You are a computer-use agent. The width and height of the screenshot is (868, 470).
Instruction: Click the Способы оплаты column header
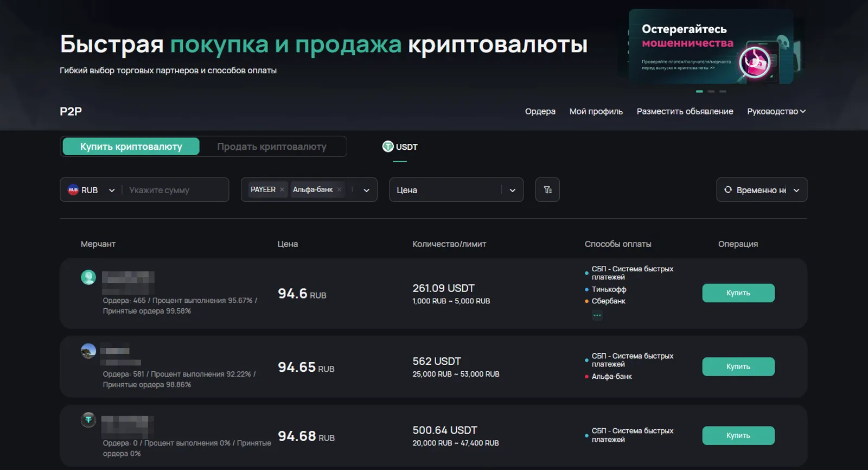point(618,244)
